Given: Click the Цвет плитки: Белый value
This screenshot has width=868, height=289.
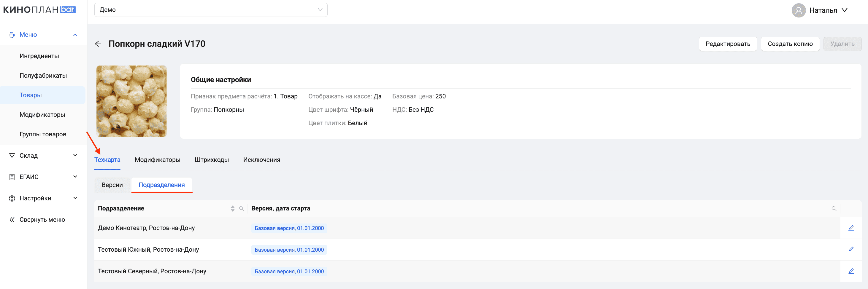Looking at the screenshot, I should [338, 123].
